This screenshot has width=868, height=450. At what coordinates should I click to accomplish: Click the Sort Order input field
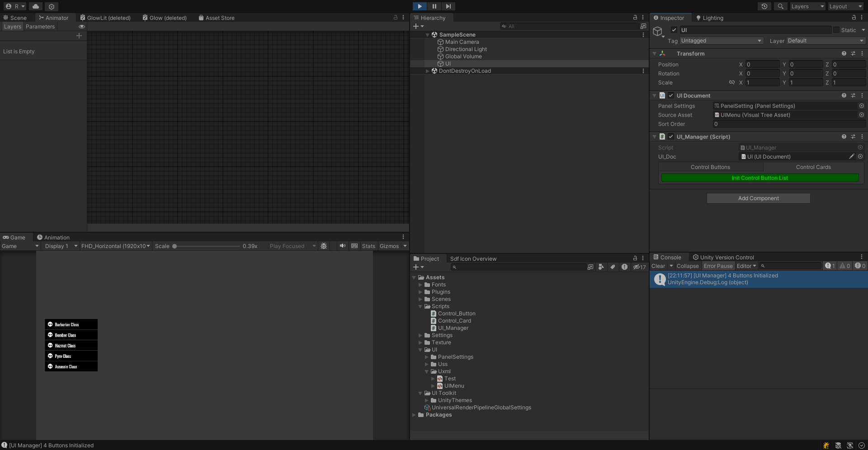[x=788, y=124]
